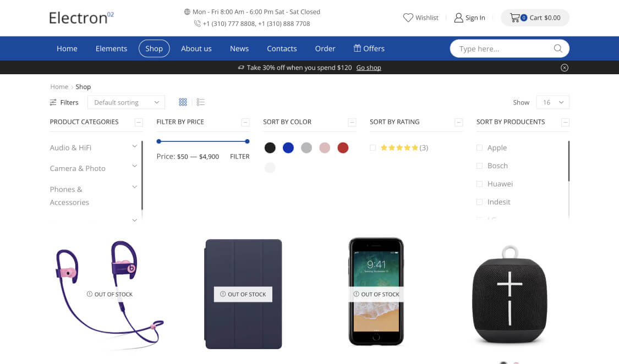619x364 pixels.
Task: Collapse the Filter by Price panel
Action: coord(245,122)
